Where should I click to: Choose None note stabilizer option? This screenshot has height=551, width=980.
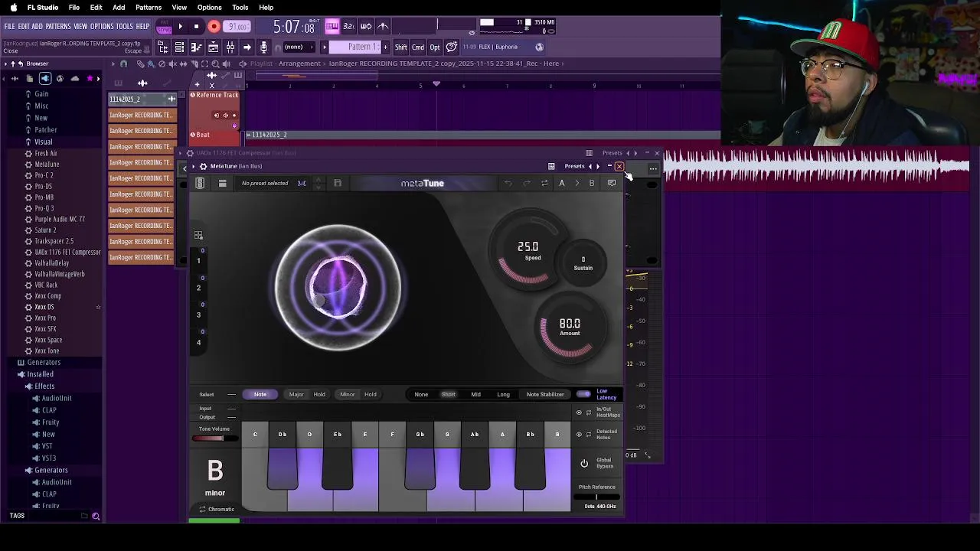pyautogui.click(x=421, y=394)
